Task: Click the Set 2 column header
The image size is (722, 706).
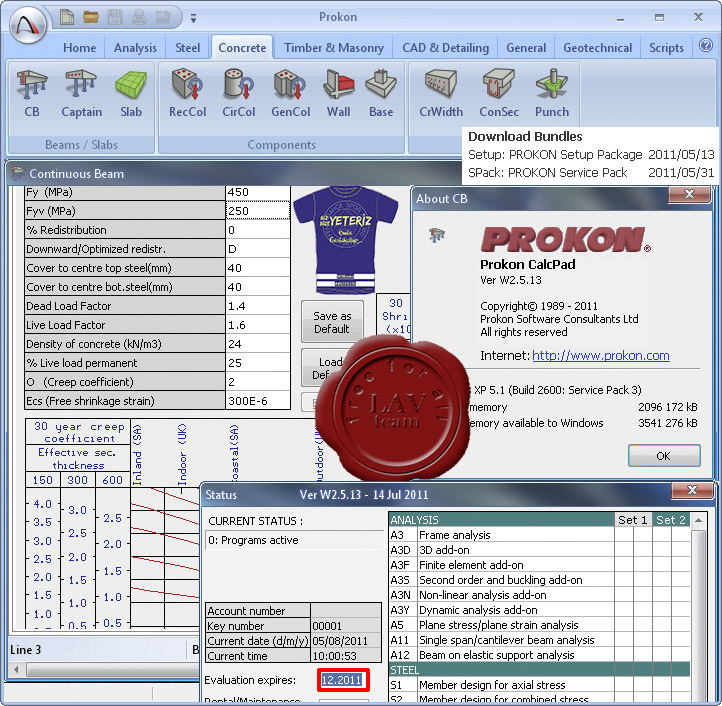Action: pos(671,520)
